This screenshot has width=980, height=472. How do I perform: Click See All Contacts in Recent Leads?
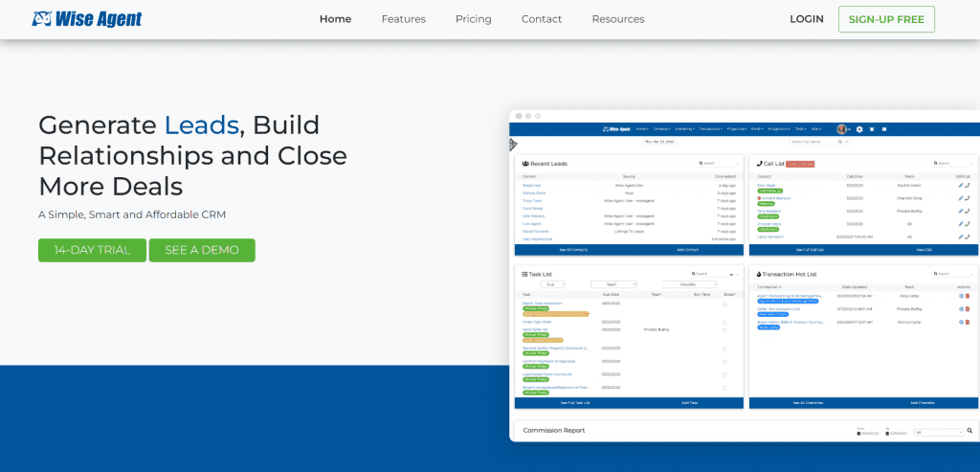click(x=573, y=250)
